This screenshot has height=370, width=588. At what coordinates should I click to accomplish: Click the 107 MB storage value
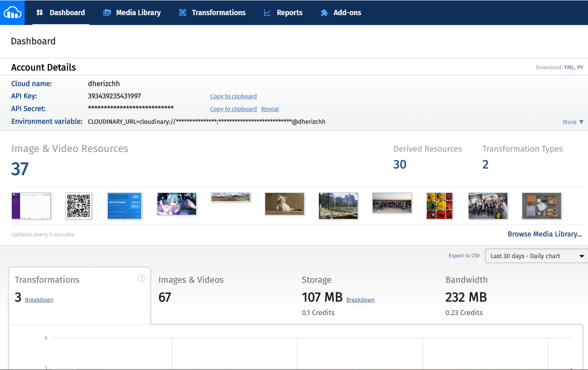click(322, 297)
